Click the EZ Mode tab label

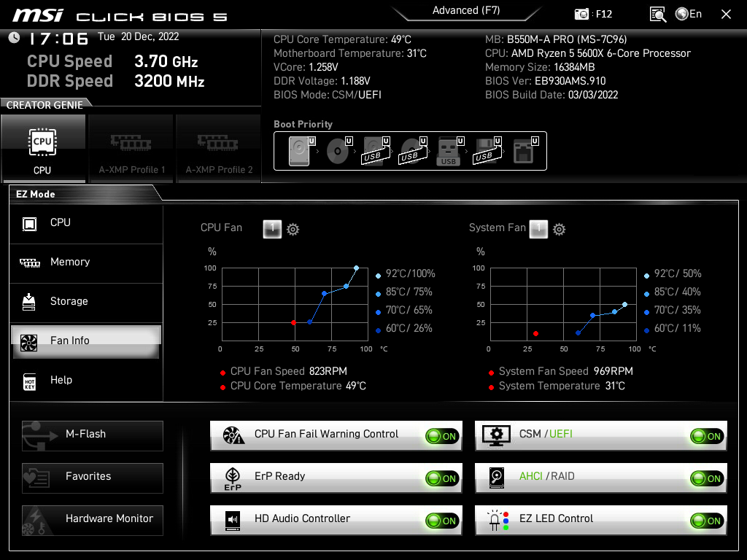(36, 194)
